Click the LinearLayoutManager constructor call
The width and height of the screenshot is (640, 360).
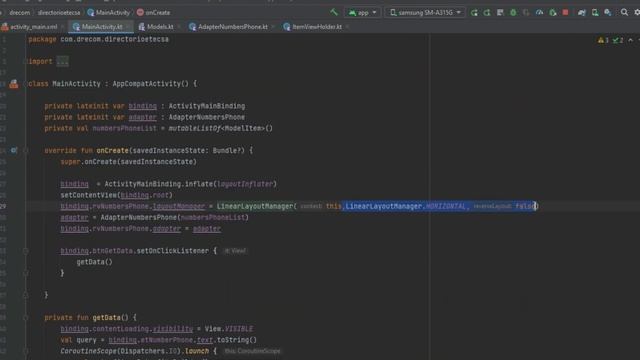click(255, 206)
